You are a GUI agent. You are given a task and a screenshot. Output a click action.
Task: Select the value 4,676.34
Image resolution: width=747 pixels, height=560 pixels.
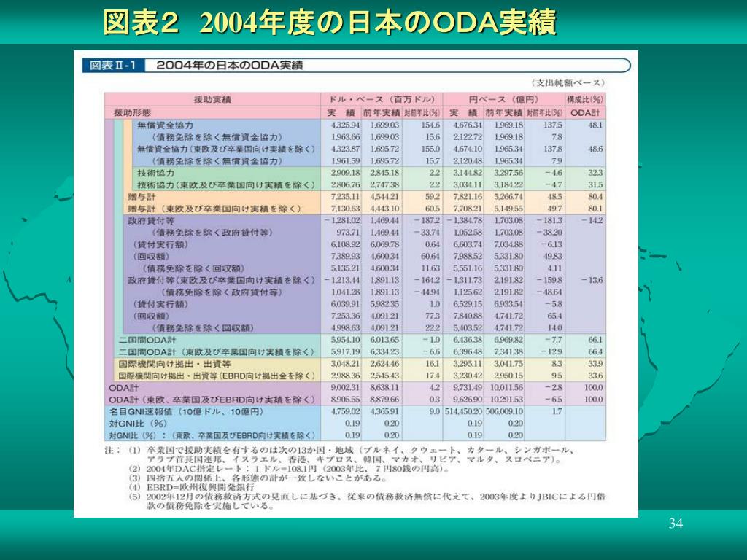click(468, 125)
